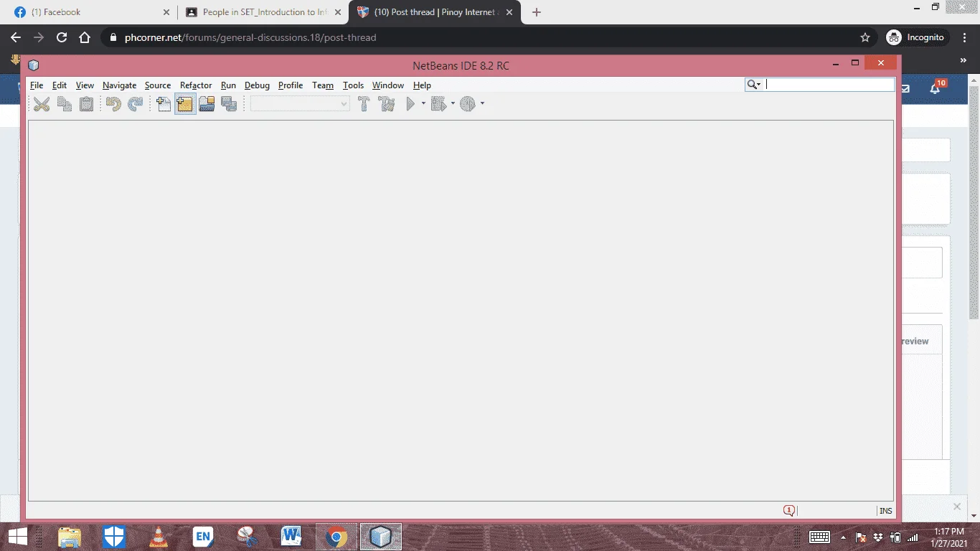
Task: Switch to the Facebook browser tab
Action: [90, 12]
